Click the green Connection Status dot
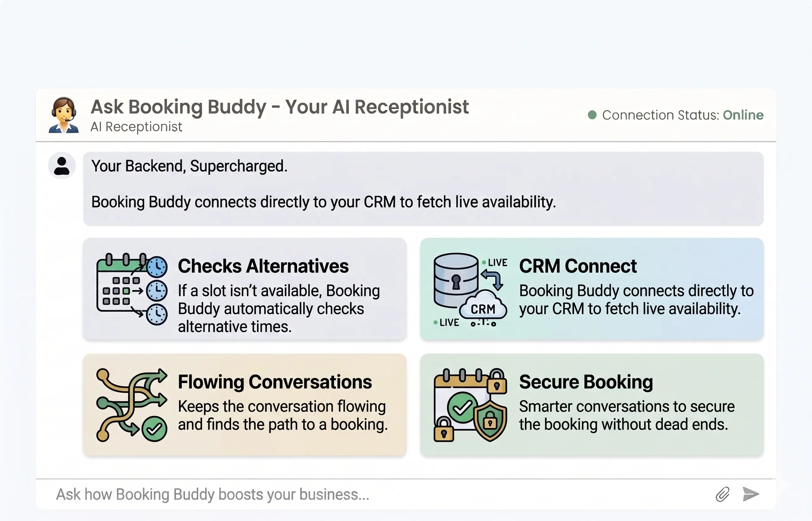812x521 pixels. point(592,115)
